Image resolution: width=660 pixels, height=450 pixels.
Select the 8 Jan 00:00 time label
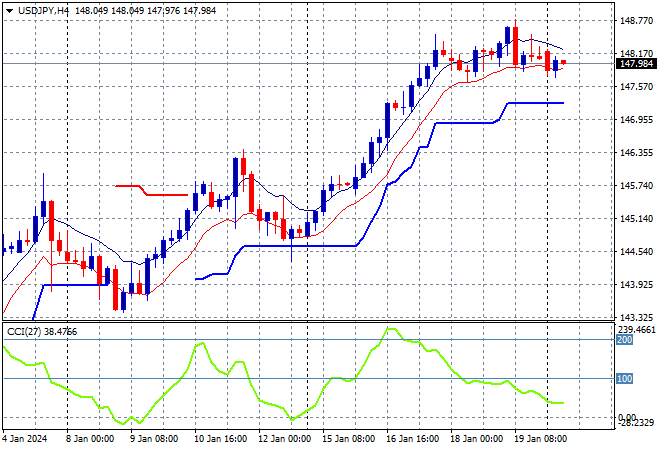tap(90, 439)
